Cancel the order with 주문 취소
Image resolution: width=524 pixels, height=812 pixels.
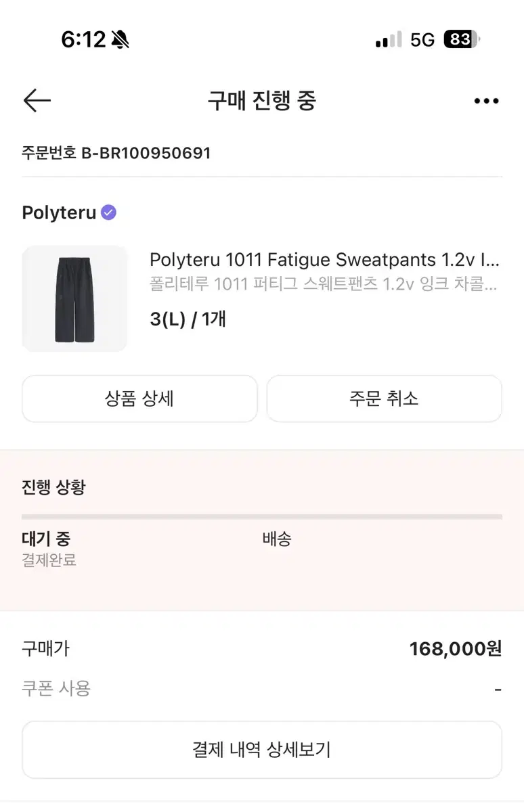pos(384,399)
